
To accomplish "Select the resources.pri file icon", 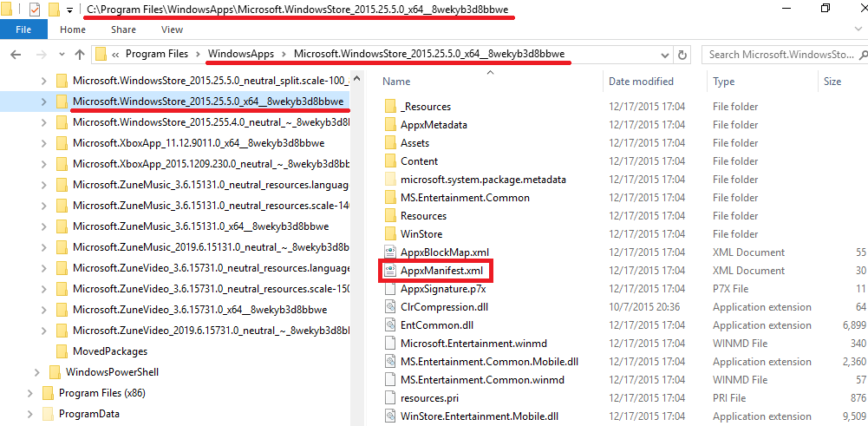I will (390, 397).
